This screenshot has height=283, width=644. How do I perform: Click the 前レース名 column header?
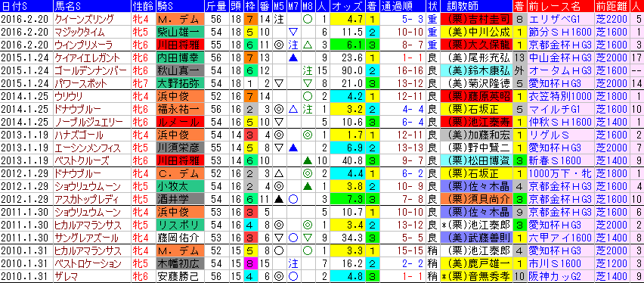tap(560, 6)
